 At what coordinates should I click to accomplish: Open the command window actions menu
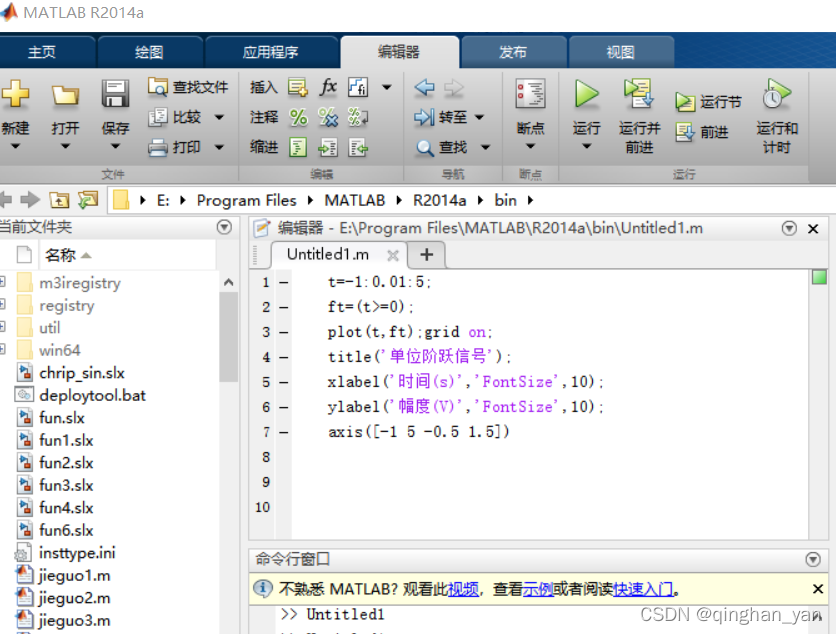(x=813, y=559)
